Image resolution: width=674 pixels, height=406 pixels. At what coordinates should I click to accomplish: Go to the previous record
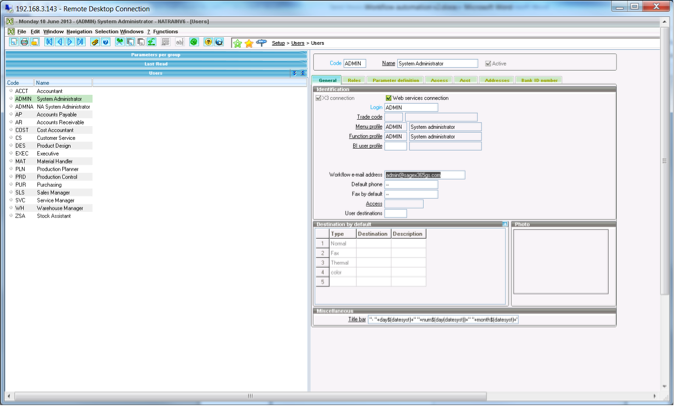point(59,43)
